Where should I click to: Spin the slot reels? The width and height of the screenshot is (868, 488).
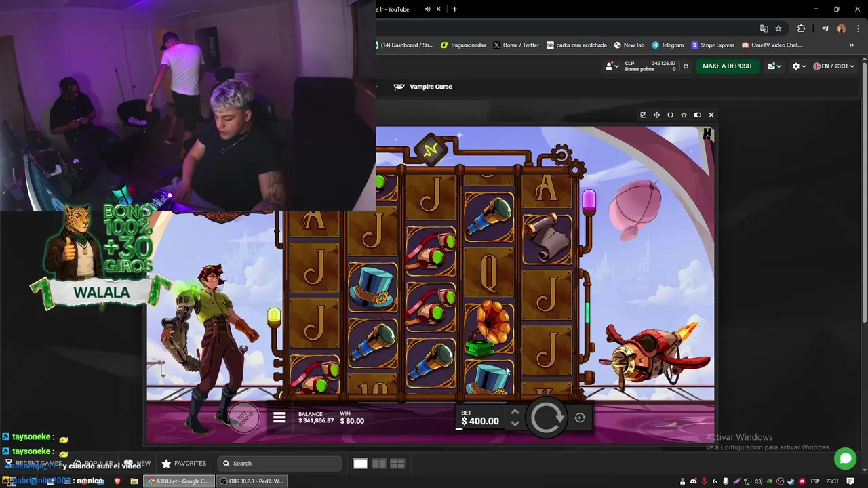547,418
